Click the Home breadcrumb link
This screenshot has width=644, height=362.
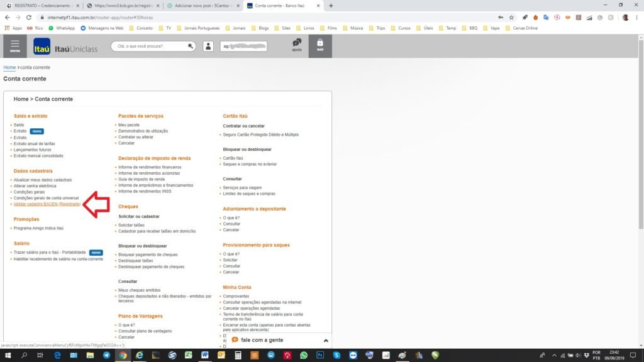[x=9, y=67]
